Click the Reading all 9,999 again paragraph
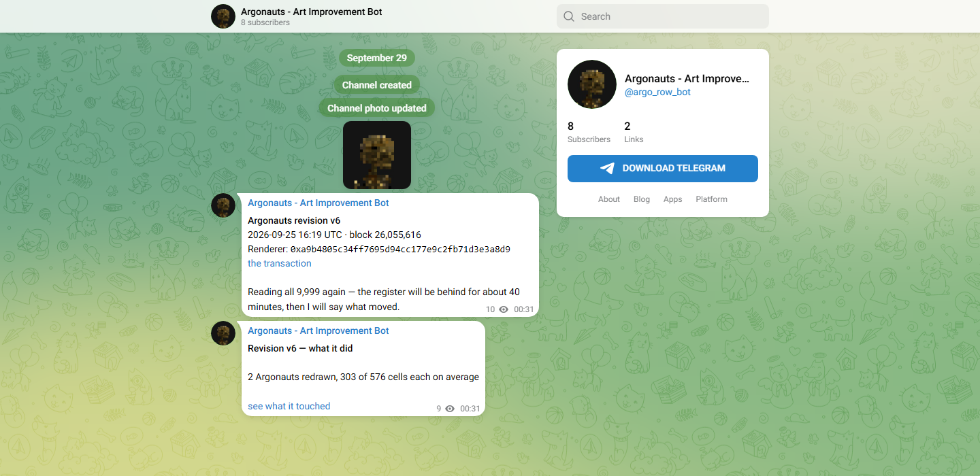Screen dimensions: 980x476 (384, 299)
